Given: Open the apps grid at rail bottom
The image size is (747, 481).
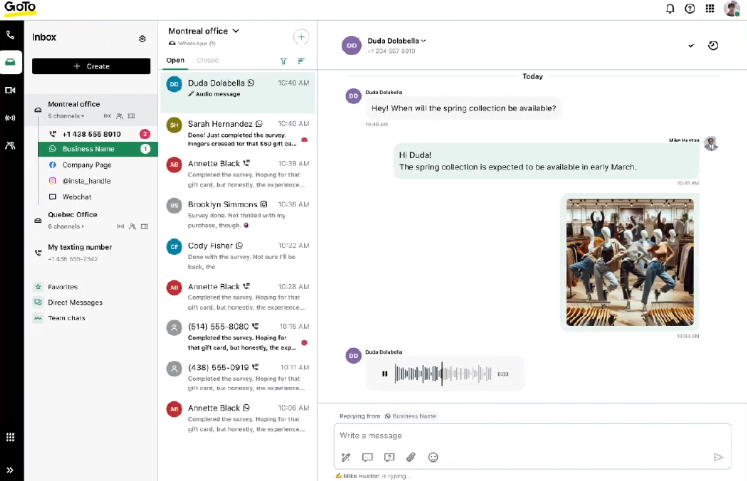Looking at the screenshot, I should pyautogui.click(x=10, y=437).
